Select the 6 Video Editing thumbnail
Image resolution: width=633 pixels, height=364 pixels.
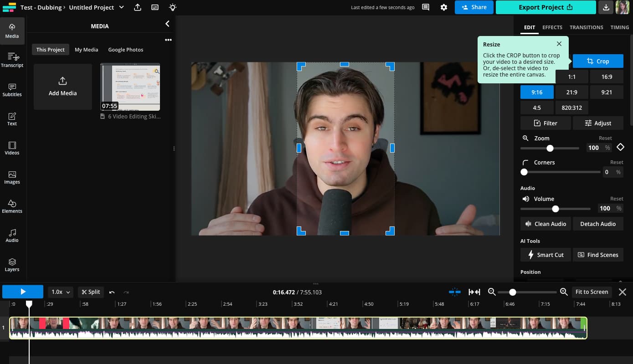tap(130, 87)
